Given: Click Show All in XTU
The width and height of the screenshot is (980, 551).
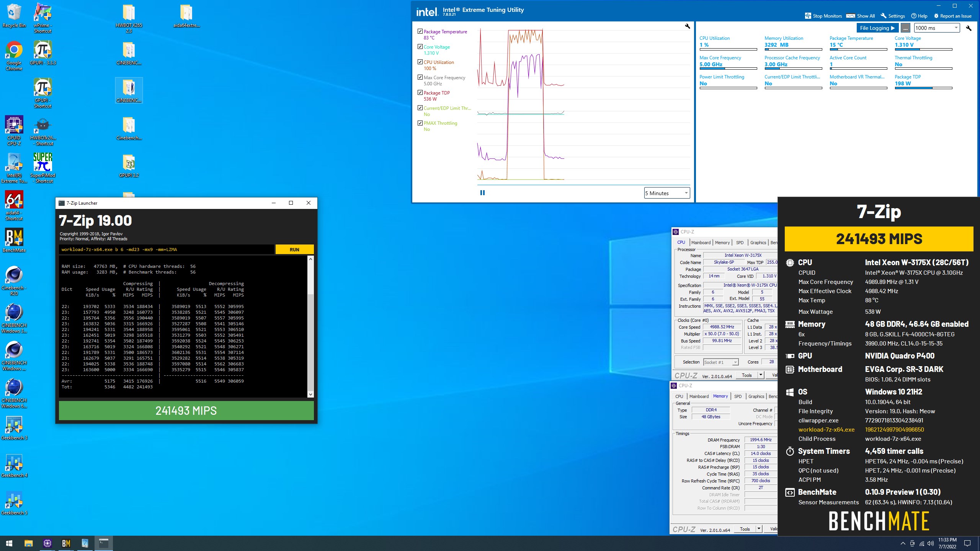Looking at the screenshot, I should 861,16.
